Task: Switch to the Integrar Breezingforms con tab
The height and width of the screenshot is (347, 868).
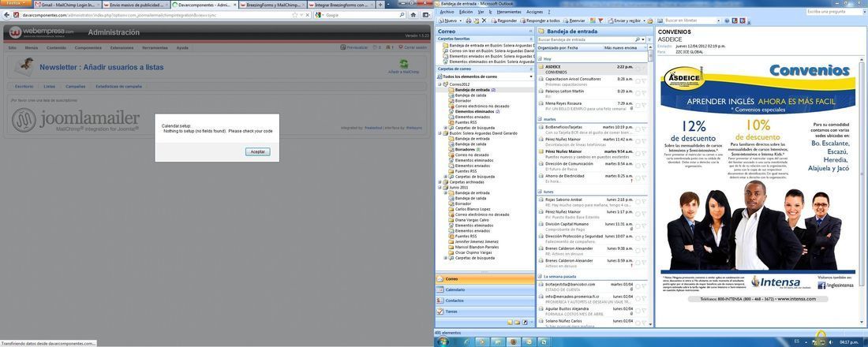Action: pos(340,5)
